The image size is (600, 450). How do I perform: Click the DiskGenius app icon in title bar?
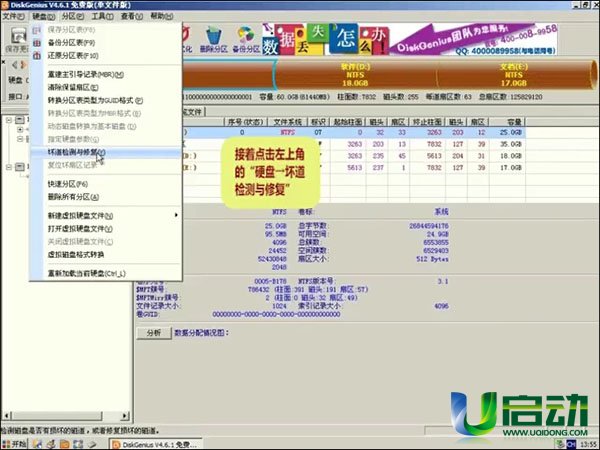tap(5, 5)
